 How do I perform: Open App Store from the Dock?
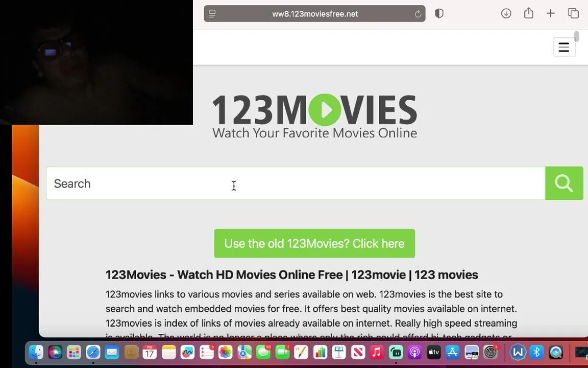click(x=453, y=352)
